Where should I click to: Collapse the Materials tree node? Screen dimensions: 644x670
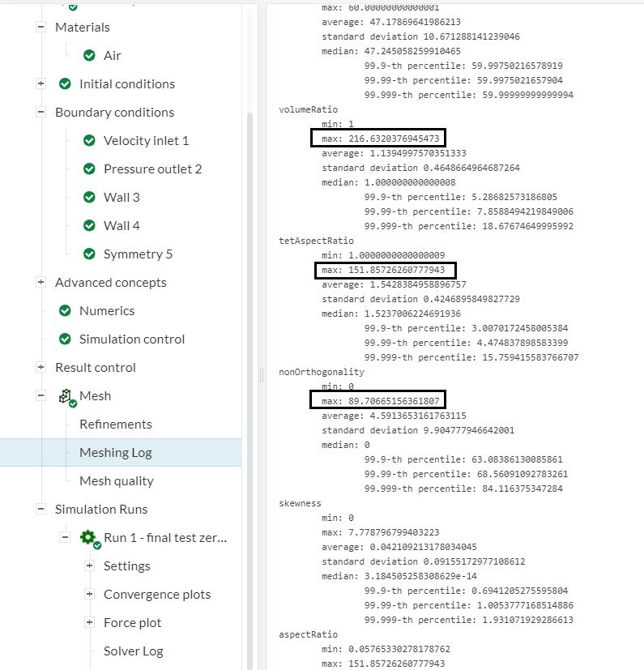point(41,27)
